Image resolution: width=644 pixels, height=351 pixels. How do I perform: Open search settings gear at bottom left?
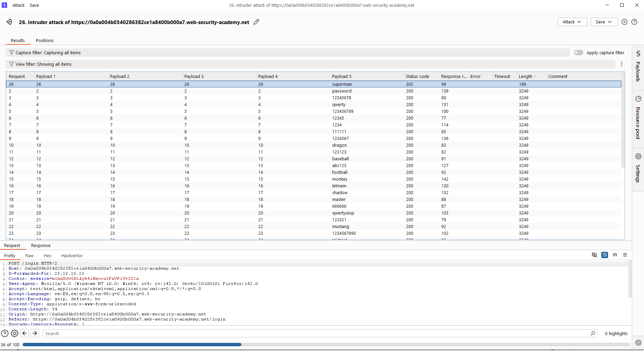click(x=15, y=333)
